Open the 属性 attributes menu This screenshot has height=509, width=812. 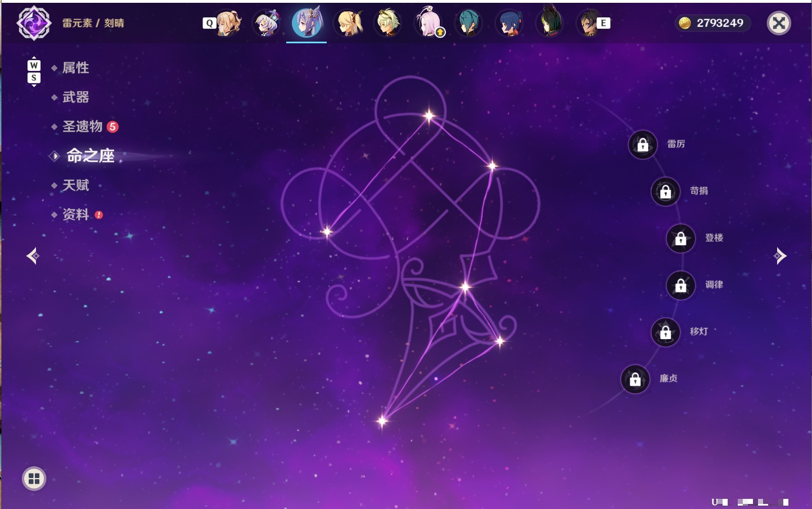click(x=75, y=67)
